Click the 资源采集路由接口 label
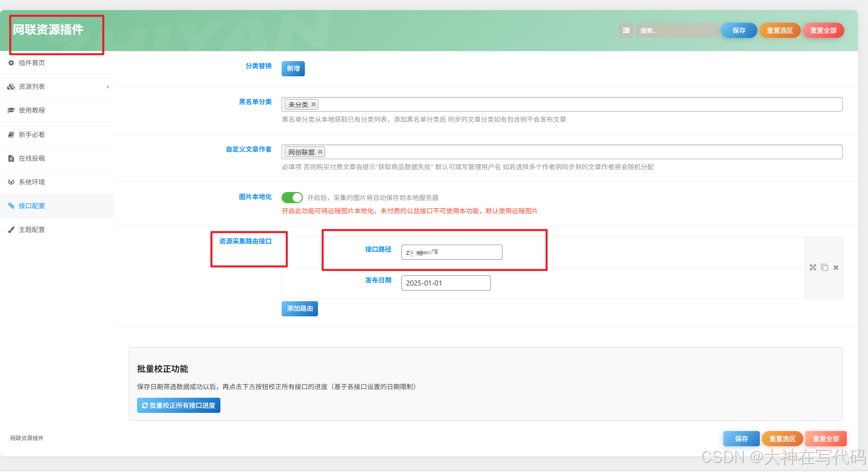This screenshot has width=868, height=472. (245, 241)
